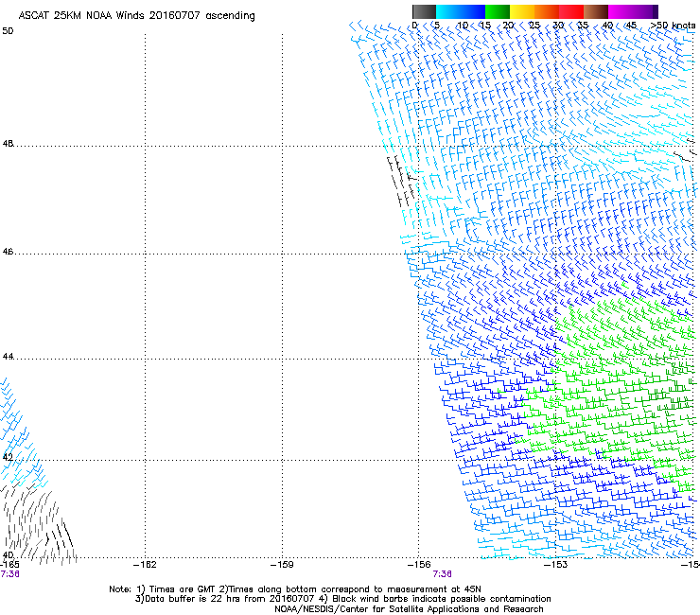Screen dimensions: 700x615
Task: Click the "-156" longitude axis label
Action: (x=419, y=565)
